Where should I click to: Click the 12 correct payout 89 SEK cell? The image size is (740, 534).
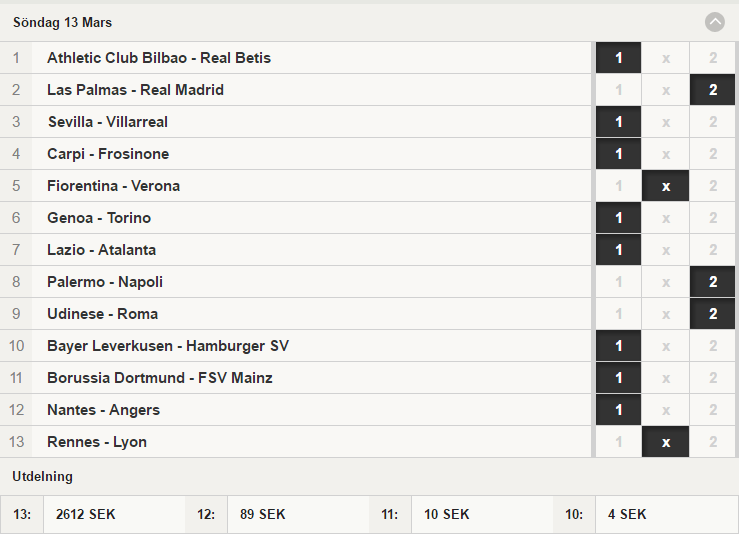298,514
